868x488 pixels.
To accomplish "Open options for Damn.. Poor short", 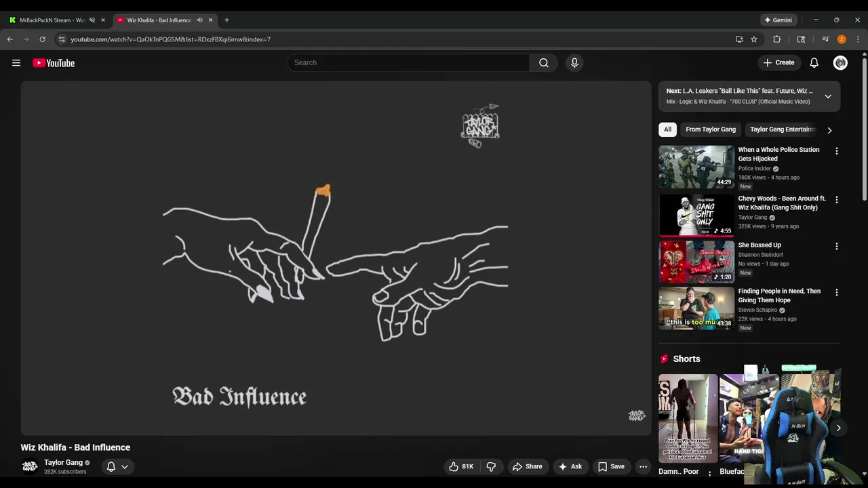I will tap(710, 473).
